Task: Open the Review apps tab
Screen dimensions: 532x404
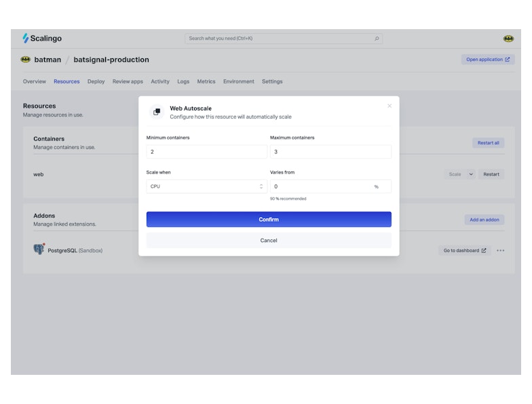Action: point(128,81)
